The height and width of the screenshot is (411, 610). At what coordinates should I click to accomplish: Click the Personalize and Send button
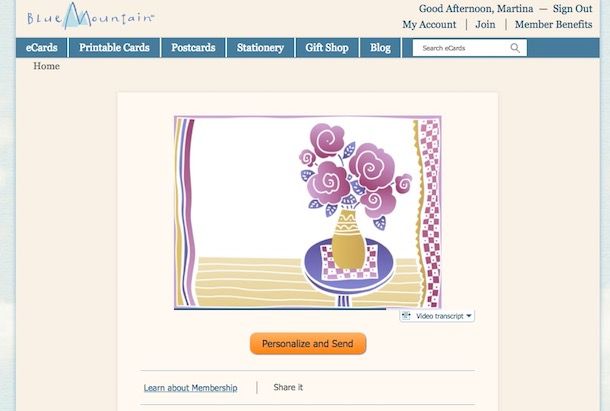click(x=308, y=344)
